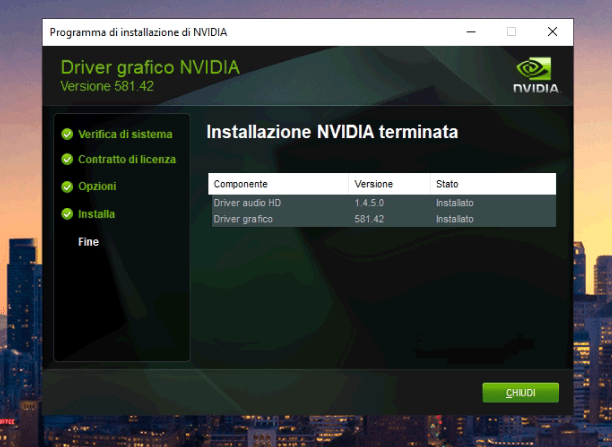Click the green checkmark beside Opzioni
This screenshot has width=612, height=447.
coord(67,187)
